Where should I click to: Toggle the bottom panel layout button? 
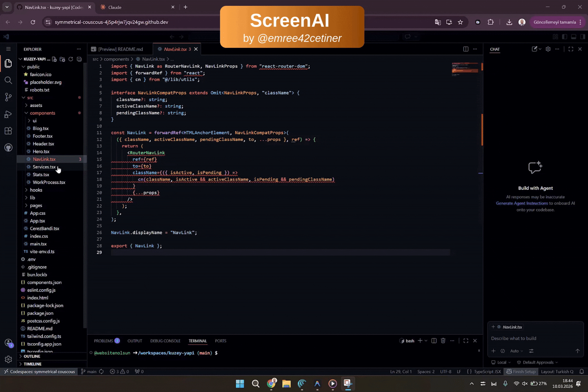click(x=573, y=36)
